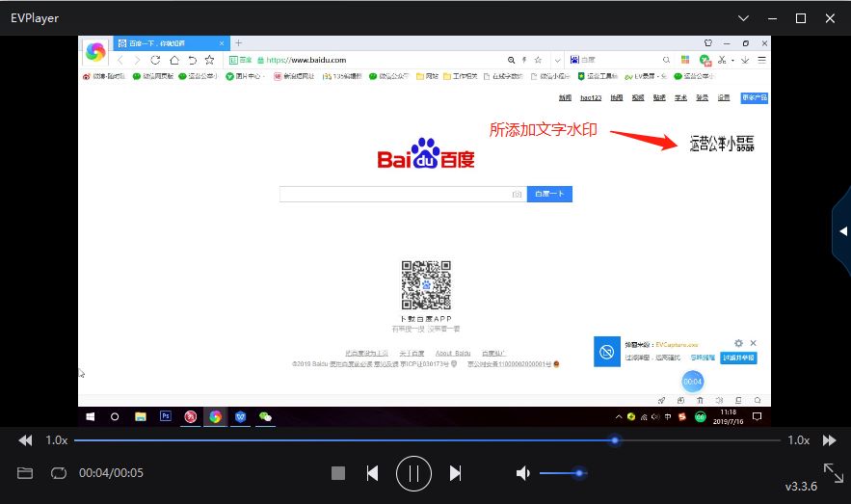
Task: Click the left 1.0x speed label
Action: pyautogui.click(x=57, y=440)
